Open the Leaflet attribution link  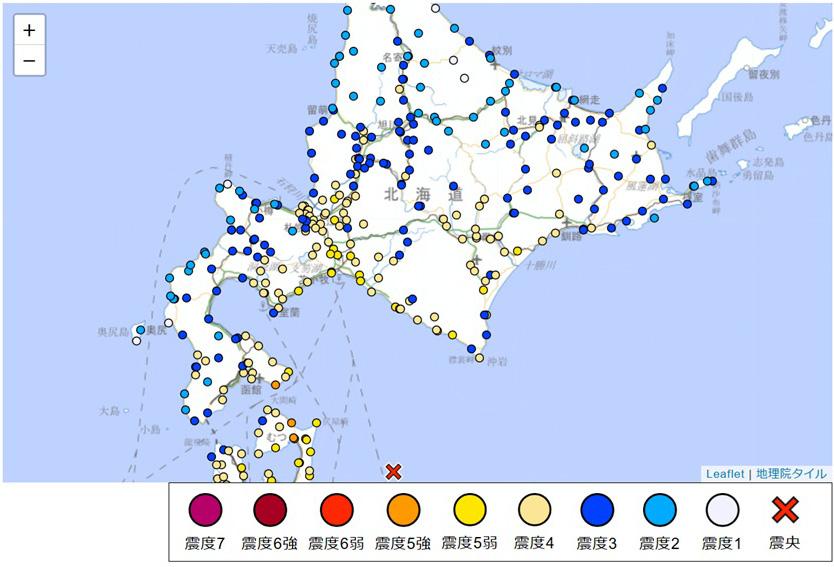coord(725,474)
